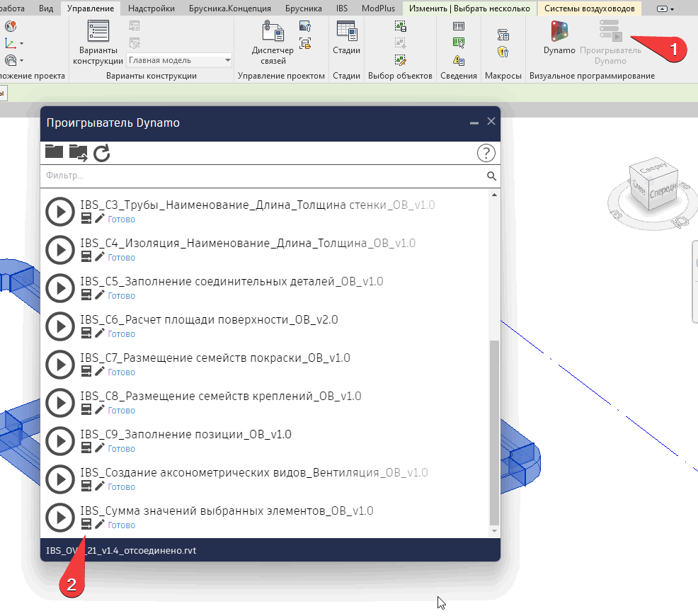This screenshot has width=698, height=616.
Task: Click the scroll down arrow in script list
Action: pyautogui.click(x=494, y=531)
